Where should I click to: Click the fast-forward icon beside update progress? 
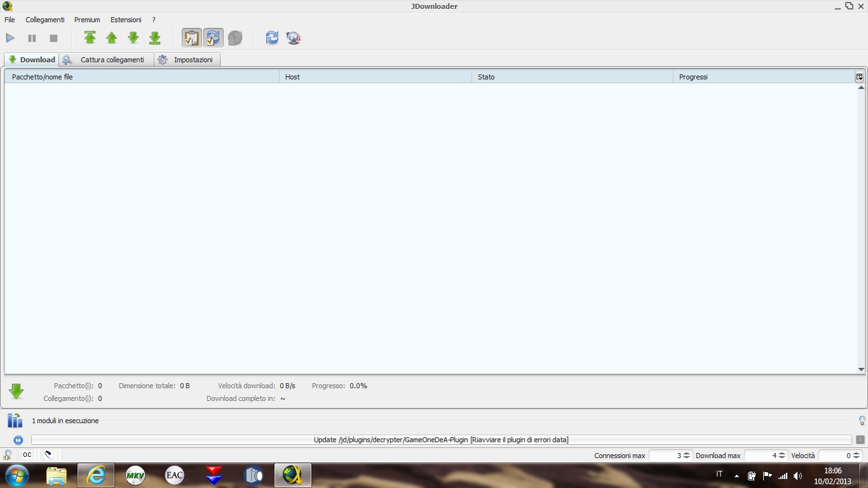point(18,440)
